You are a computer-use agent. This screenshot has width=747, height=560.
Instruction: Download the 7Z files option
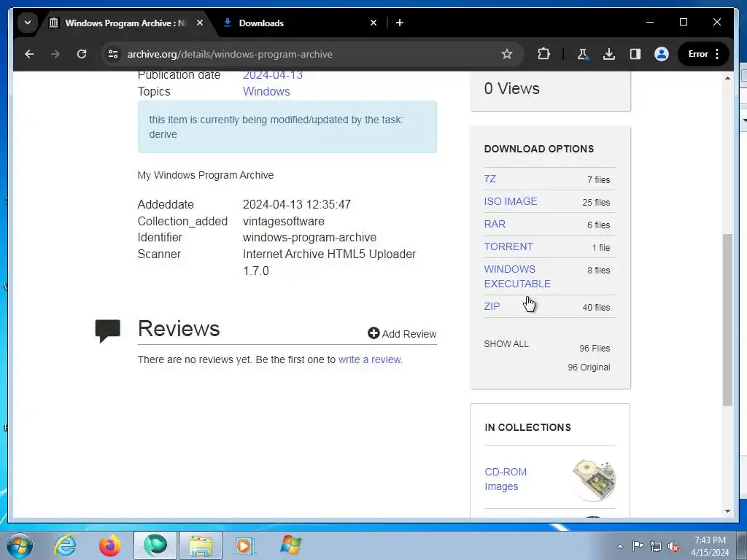tap(489, 179)
